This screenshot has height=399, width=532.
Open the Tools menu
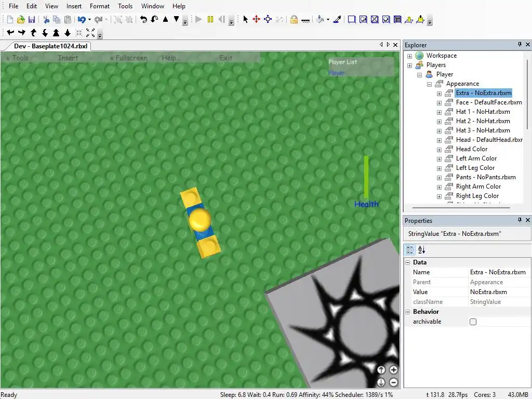(x=125, y=6)
